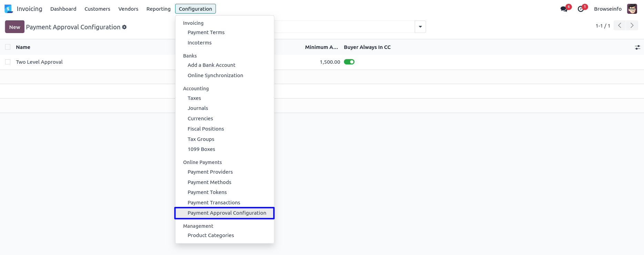Viewport: 644px width, 255px height.
Task: Click the Invoicing app logo icon
Action: pyautogui.click(x=9, y=9)
